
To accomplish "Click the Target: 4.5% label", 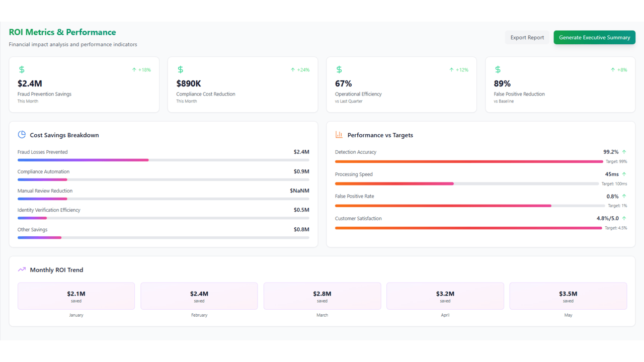I will point(616,228).
